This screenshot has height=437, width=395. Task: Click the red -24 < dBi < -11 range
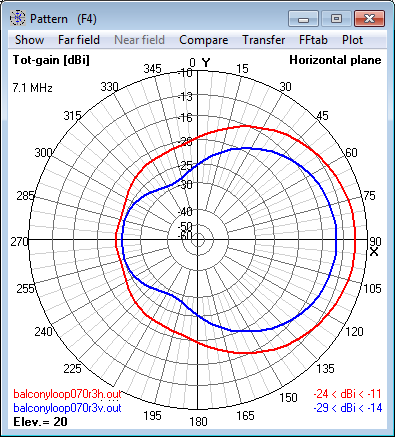click(x=347, y=394)
